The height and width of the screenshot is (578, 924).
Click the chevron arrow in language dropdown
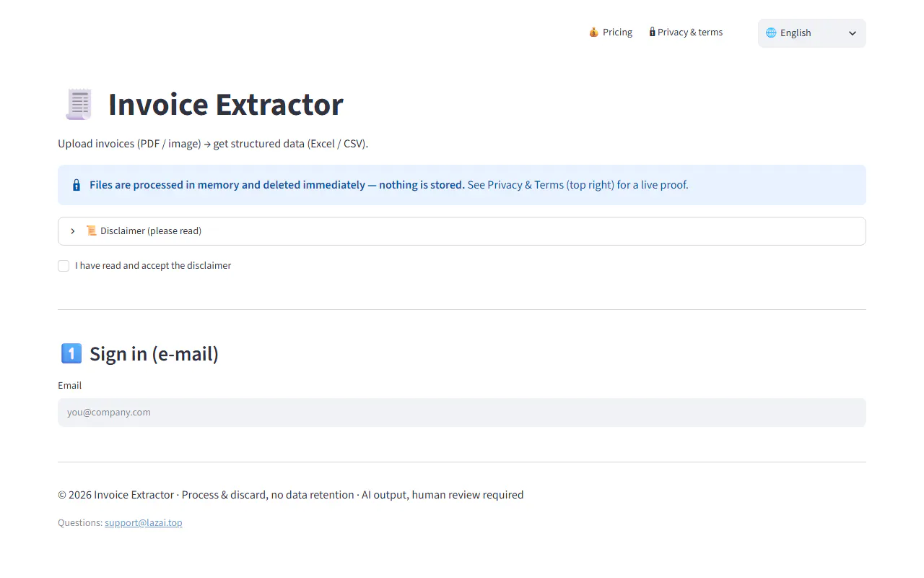853,33
